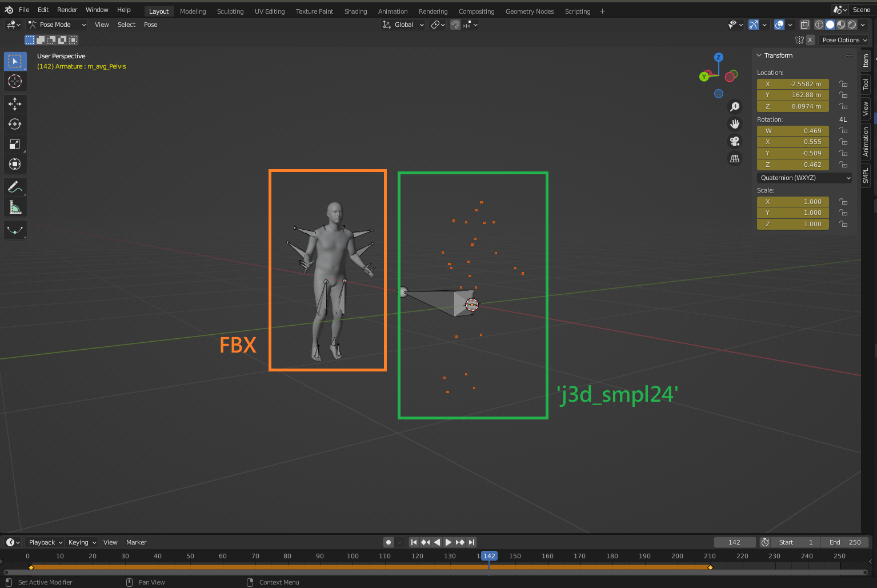Select the Transform tool
This screenshot has width=877, height=588.
15,164
